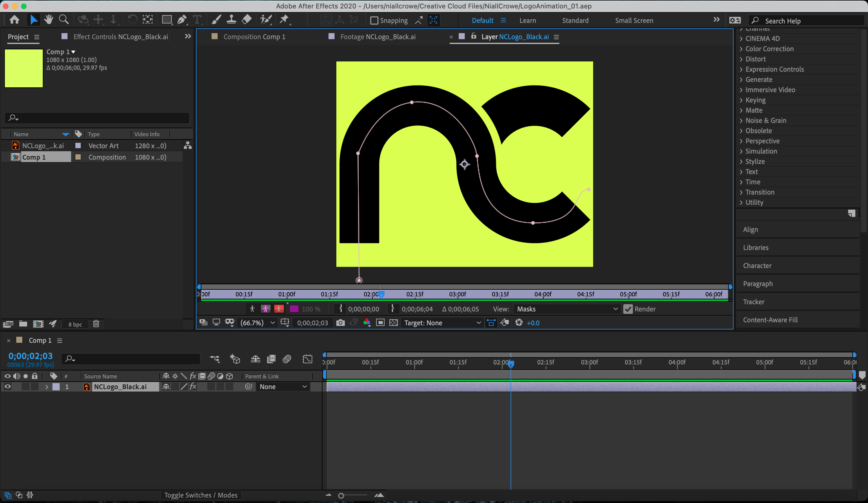Screen dimensions: 868x503
Task: Activate the Zoom tool
Action: (x=64, y=20)
